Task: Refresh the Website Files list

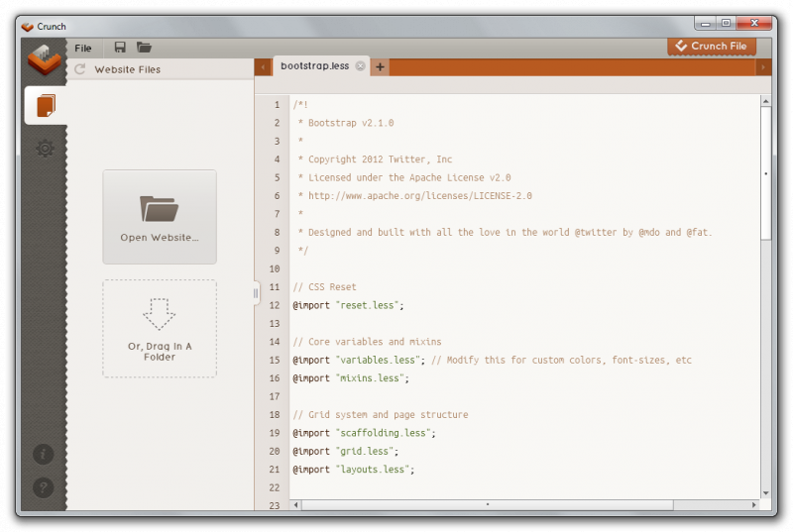Action: pos(80,69)
